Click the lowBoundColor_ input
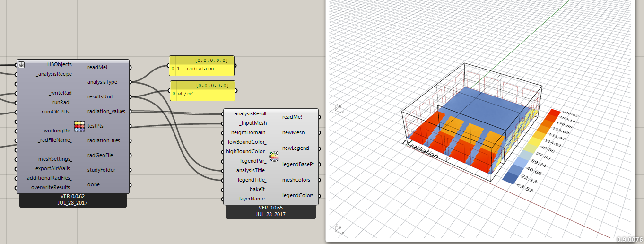Viewport: 644px width, 244px height. click(x=247, y=142)
